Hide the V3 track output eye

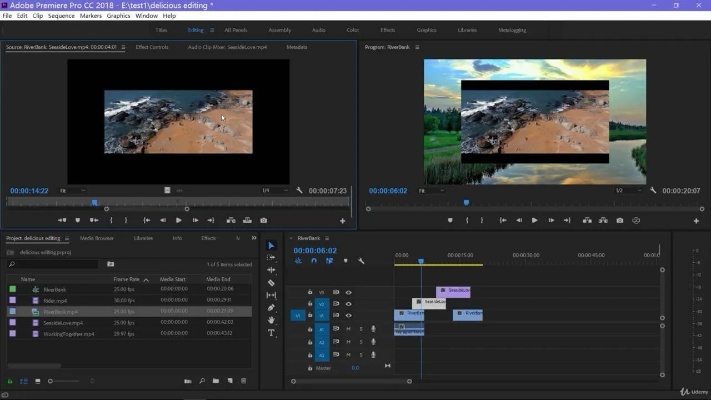coord(348,292)
